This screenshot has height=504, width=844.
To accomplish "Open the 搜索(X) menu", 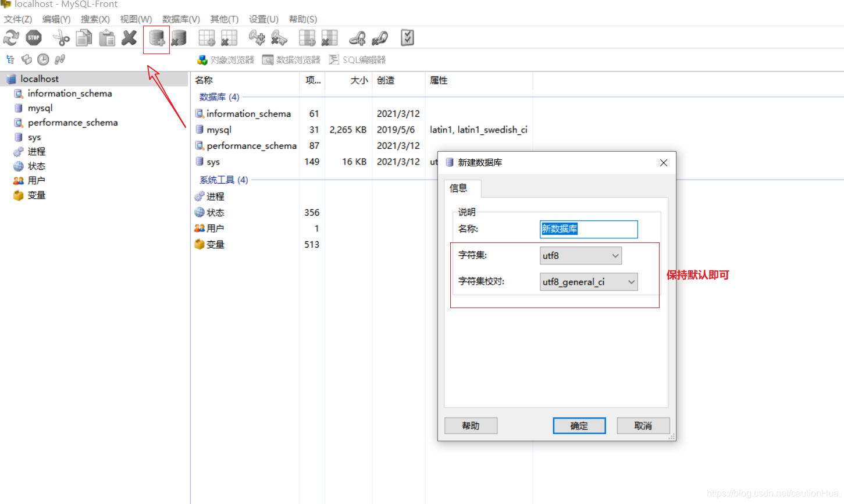I will [x=95, y=19].
